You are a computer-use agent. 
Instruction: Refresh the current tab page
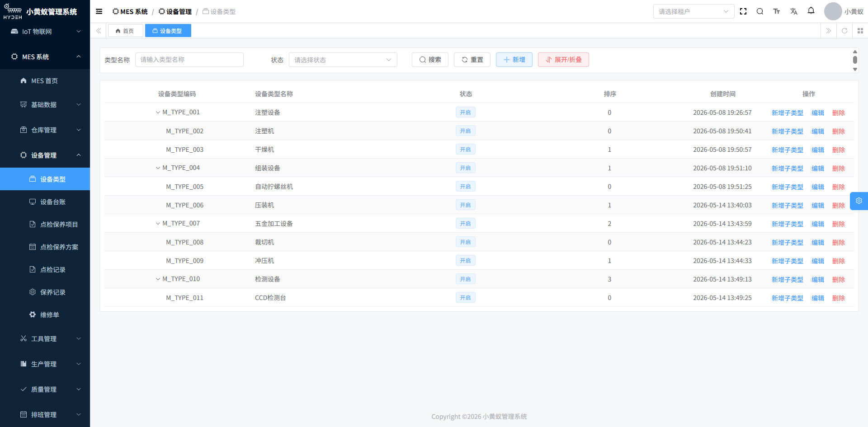coord(844,31)
